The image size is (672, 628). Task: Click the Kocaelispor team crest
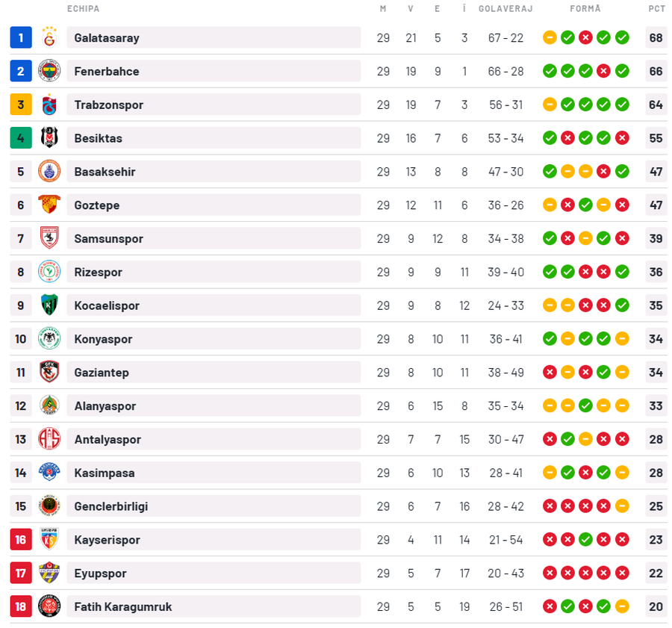coord(49,305)
